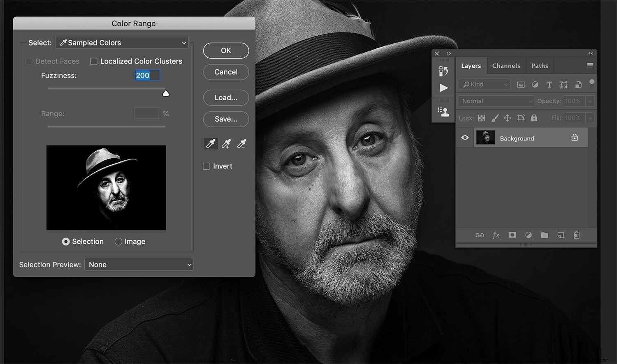Select the subtract-from-sample eyedropper tool

(241, 143)
